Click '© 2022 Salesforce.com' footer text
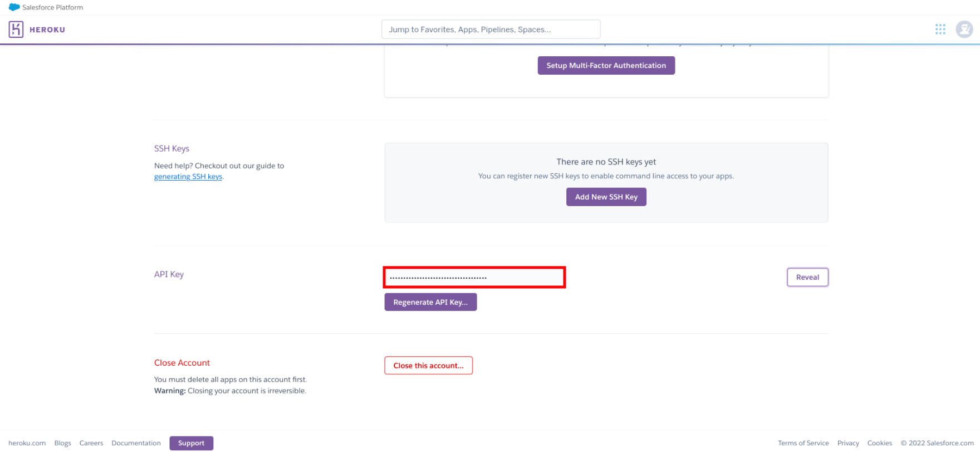 coord(937,443)
